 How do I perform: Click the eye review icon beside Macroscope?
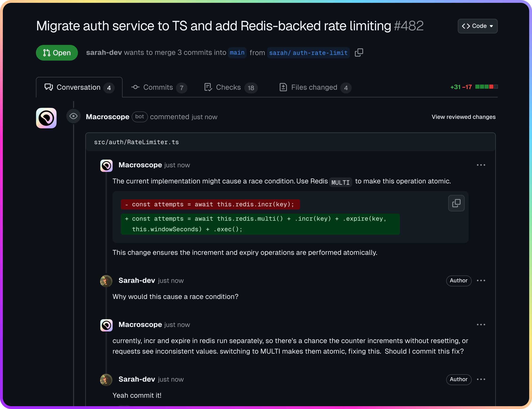pos(73,116)
